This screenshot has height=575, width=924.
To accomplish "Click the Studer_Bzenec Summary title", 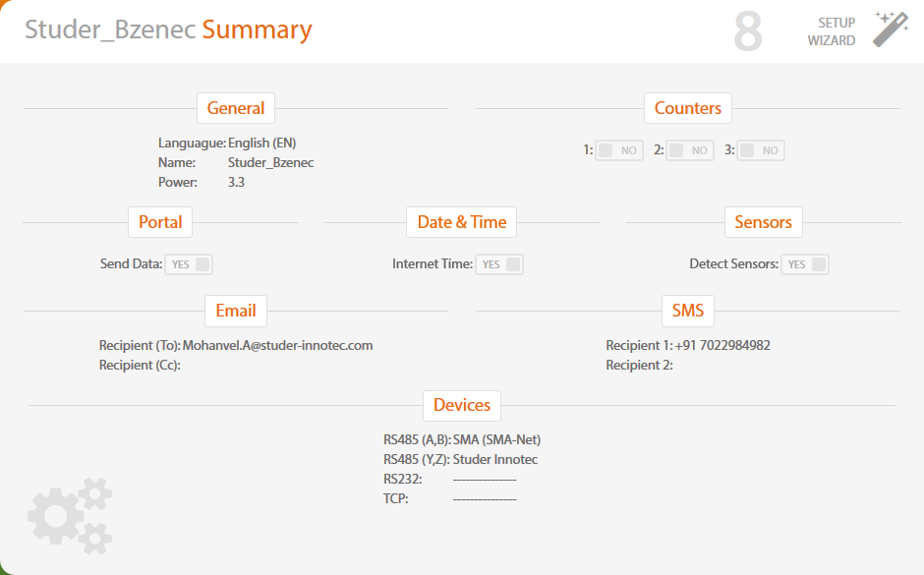I will (x=168, y=29).
